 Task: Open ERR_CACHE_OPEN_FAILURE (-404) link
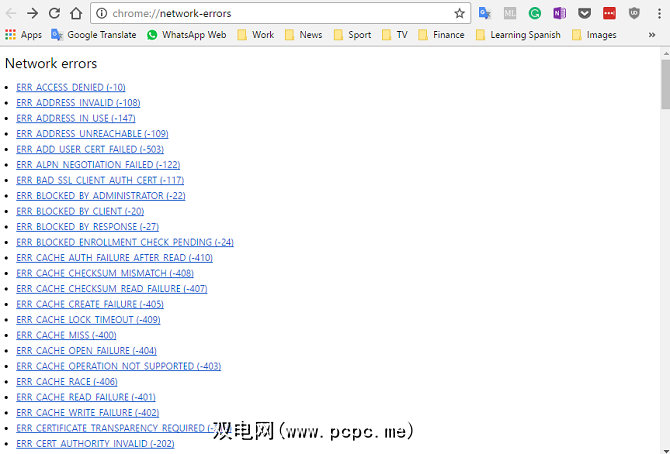pyautogui.click(x=86, y=351)
